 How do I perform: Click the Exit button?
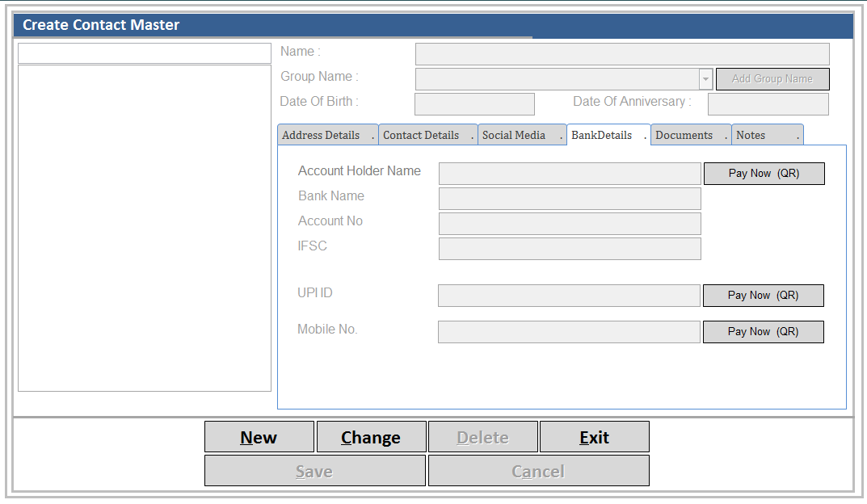594,437
